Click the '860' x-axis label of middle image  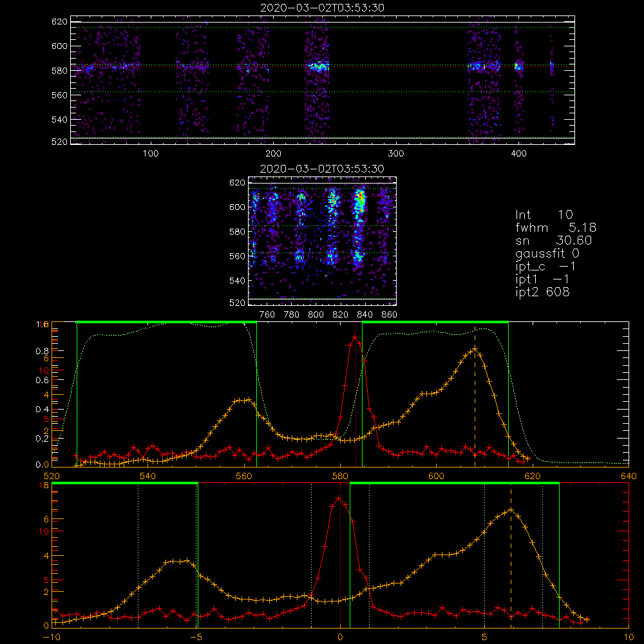(x=389, y=315)
